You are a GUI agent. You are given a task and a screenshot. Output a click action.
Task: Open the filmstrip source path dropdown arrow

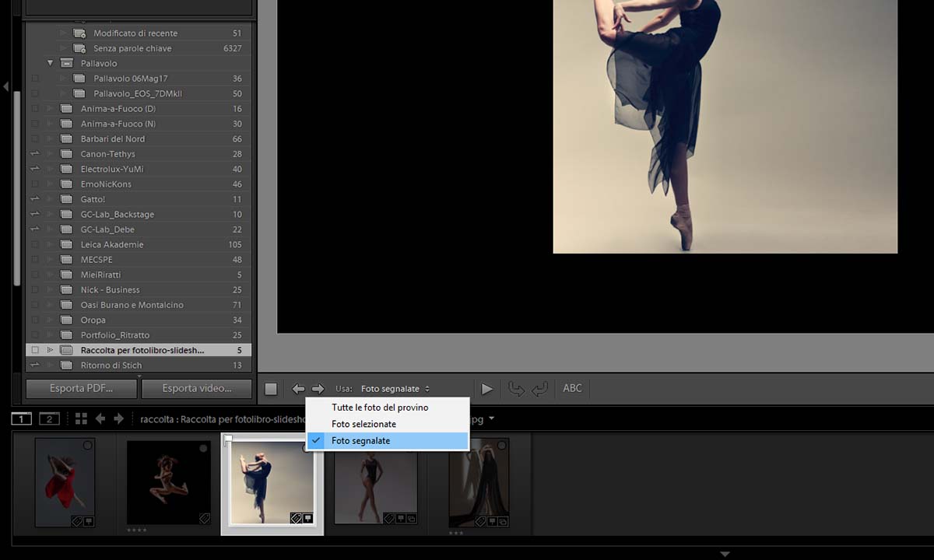pos(491,419)
